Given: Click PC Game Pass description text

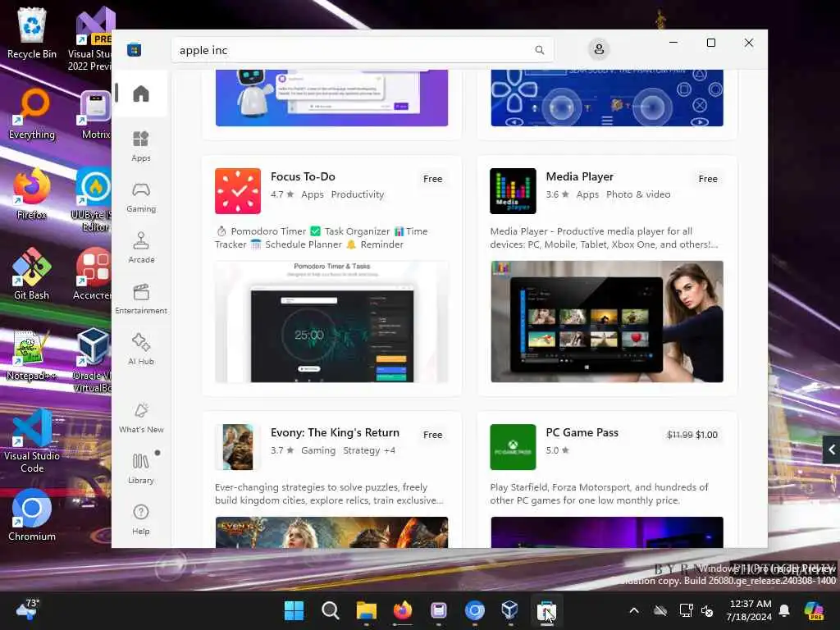Looking at the screenshot, I should pos(599,494).
